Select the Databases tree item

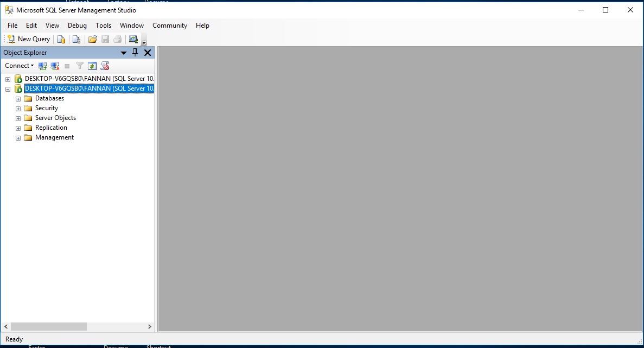[50, 98]
